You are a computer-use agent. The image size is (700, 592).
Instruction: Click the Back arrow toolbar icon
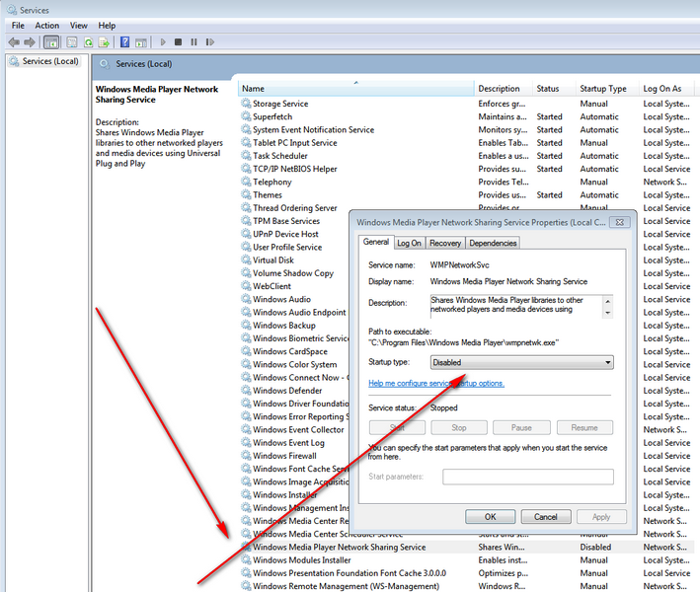click(14, 42)
